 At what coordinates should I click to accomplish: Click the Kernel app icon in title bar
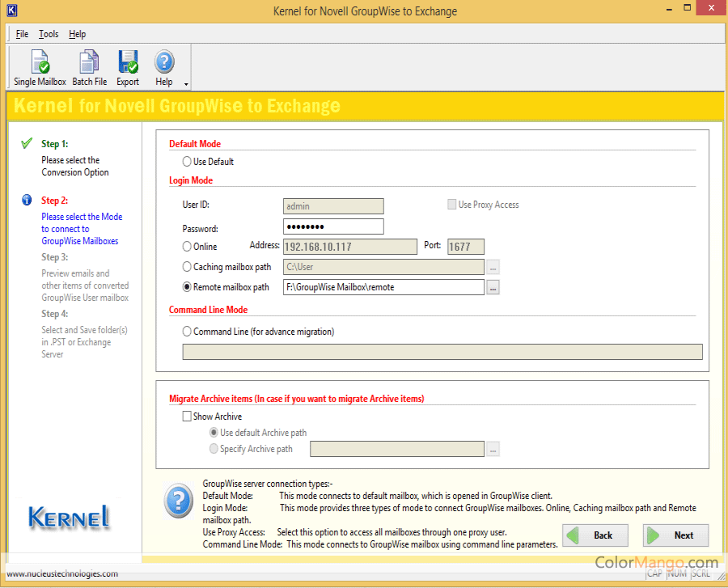11,11
